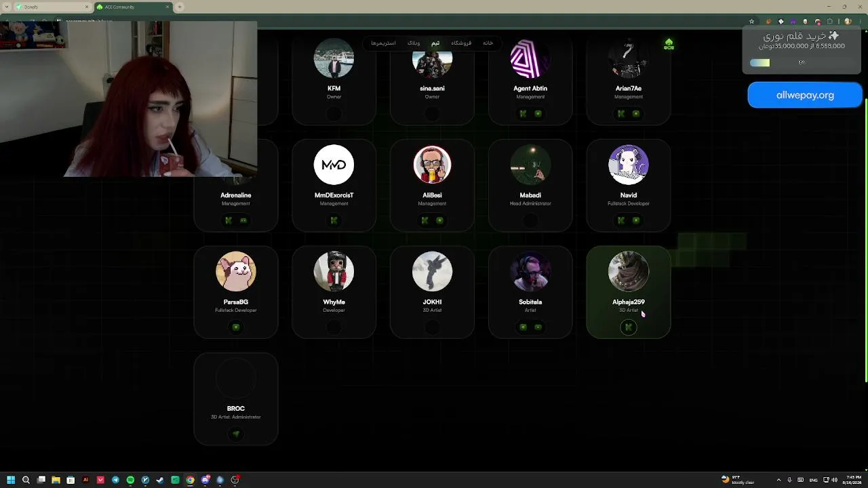
Task: Open Arian7Ae's YouTube icon
Action: (636, 114)
